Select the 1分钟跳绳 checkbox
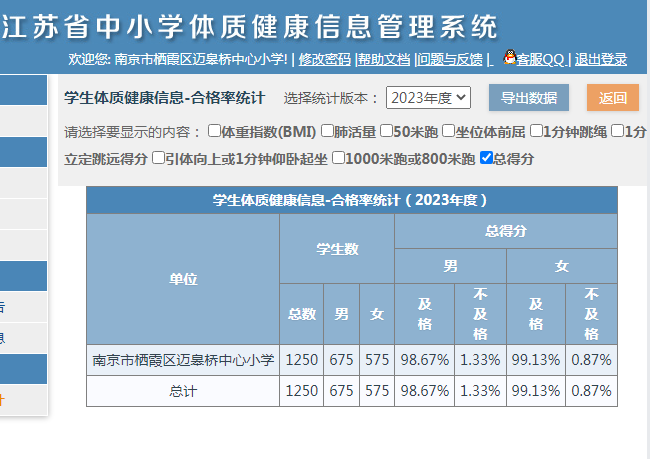650x459 pixels. pos(536,131)
